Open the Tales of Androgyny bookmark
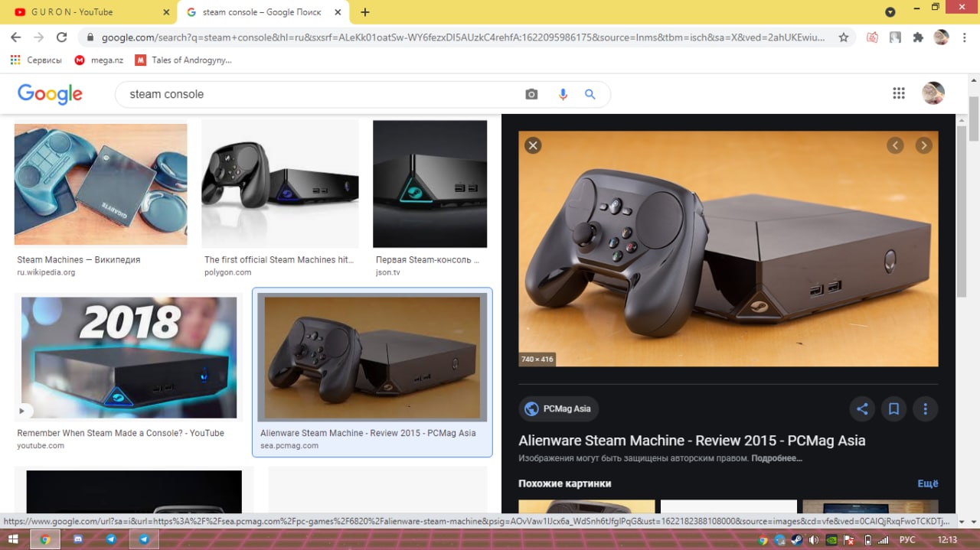This screenshot has width=980, height=550. (184, 60)
